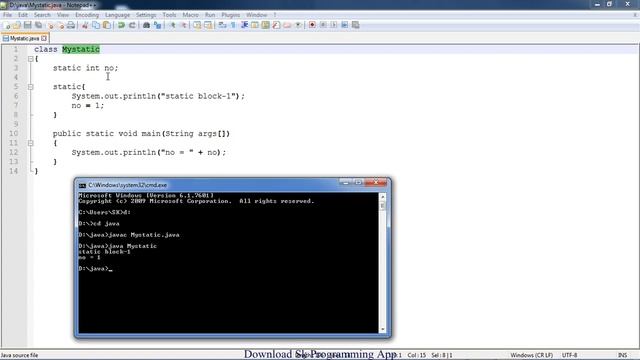640x360 pixels.
Task: Maximize the cmd.exe window
Action: point(358,182)
